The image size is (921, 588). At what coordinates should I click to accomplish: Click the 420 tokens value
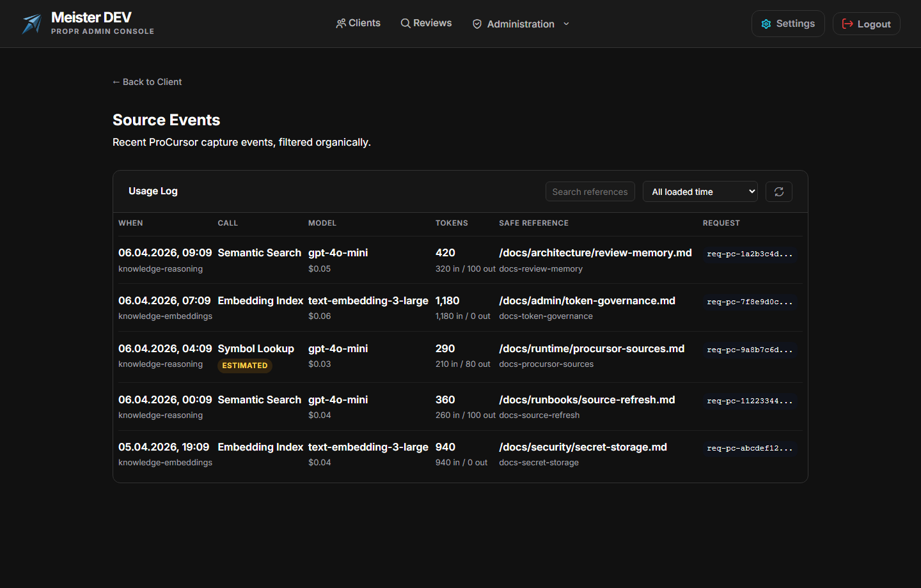(x=445, y=253)
